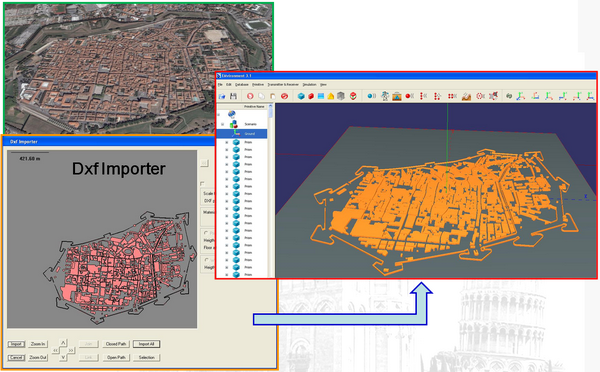Click the floppy disk Save icon

pyautogui.click(x=233, y=96)
